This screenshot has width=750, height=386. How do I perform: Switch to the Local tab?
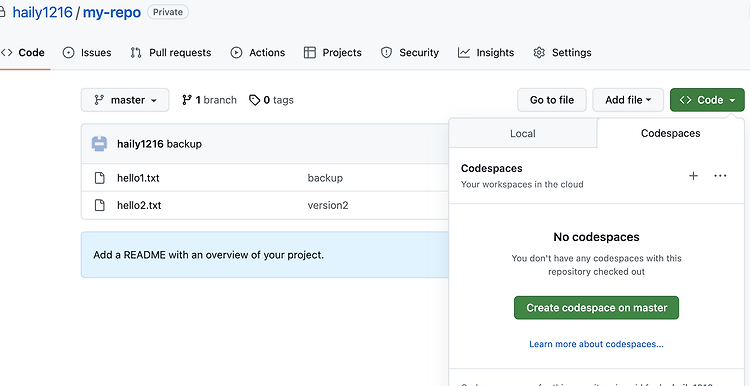click(x=523, y=133)
